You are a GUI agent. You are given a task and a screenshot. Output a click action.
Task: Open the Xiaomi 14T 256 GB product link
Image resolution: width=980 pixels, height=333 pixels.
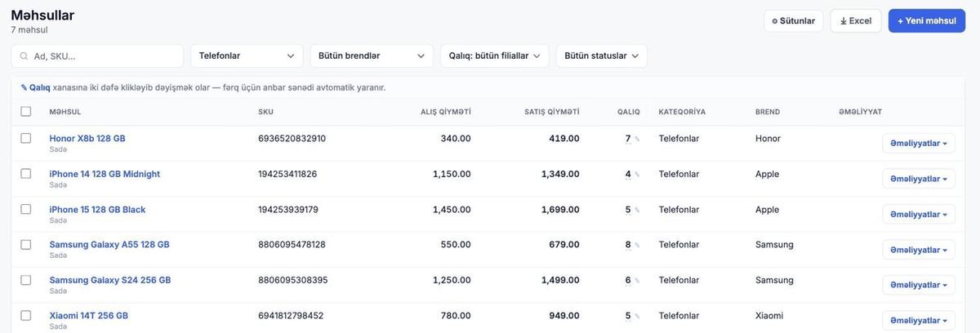[x=88, y=316]
